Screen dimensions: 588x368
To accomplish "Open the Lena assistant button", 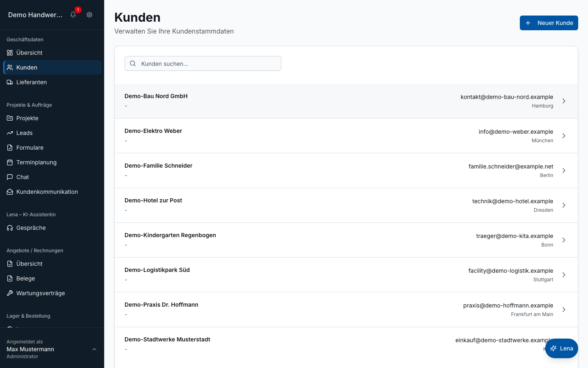I will 561,348.
